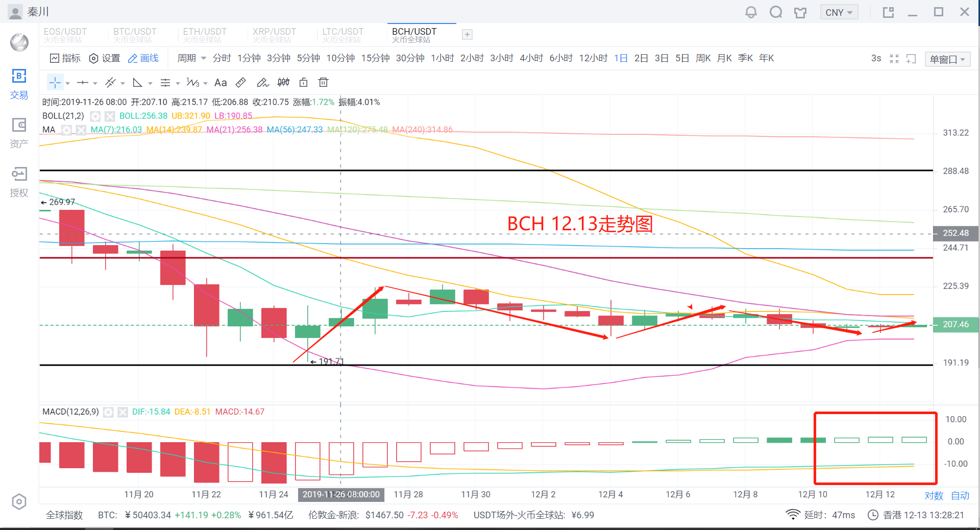Click the shirt skin theme icon
Image resolution: width=980 pixels, height=530 pixels.
click(800, 12)
